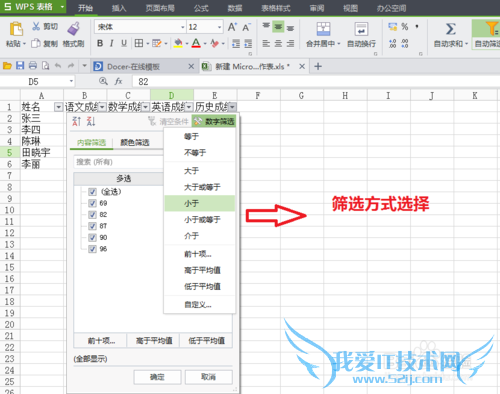Click the percent style icon
Image resolution: width=500 pixels, height=394 pixels.
[405, 27]
